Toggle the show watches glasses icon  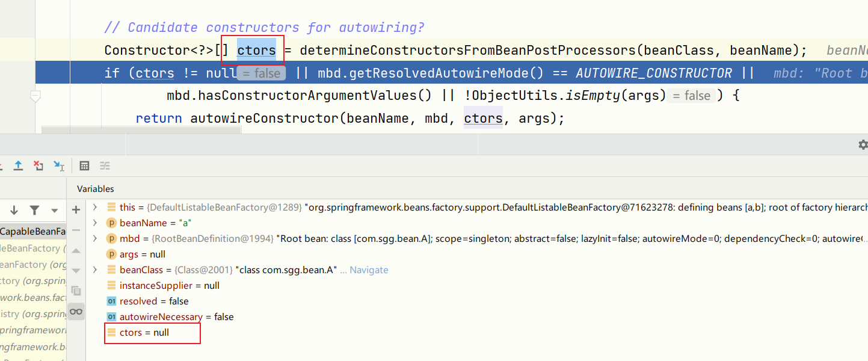click(76, 311)
